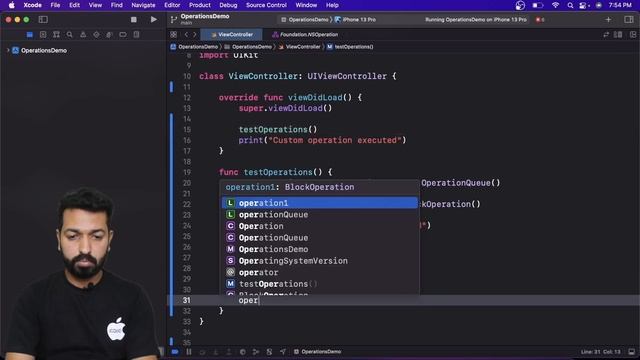Expand the OperationsDemo project in navigator

pyautogui.click(x=8, y=50)
